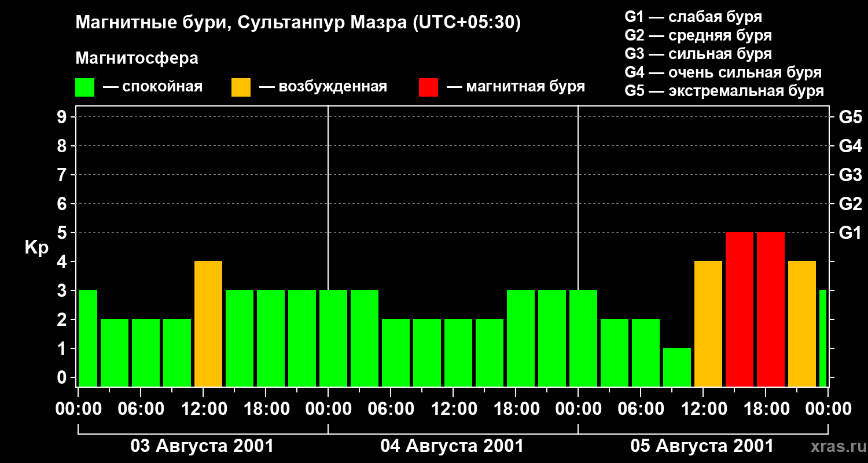Click the G5 mark on the right axis
Screen dimensions: 868x463
pyautogui.click(x=851, y=117)
